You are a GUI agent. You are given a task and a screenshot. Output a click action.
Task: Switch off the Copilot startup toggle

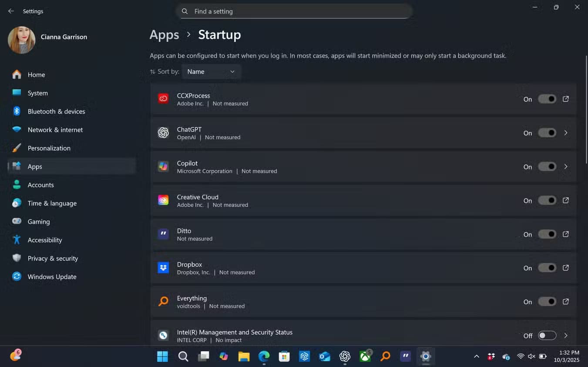click(x=547, y=167)
